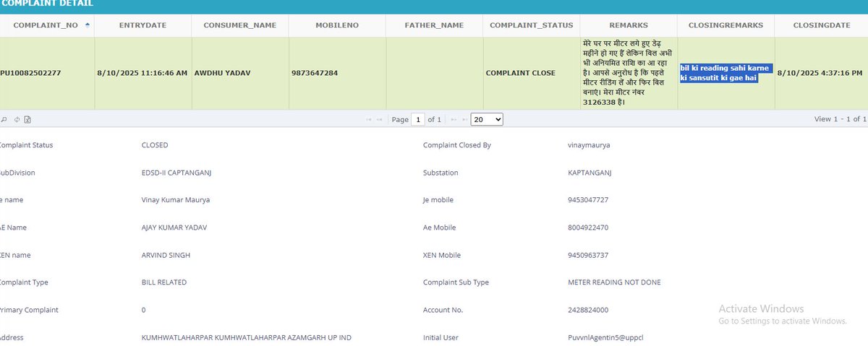Click closing date 8/10/2025 4:37:16 PM cell

click(x=820, y=73)
